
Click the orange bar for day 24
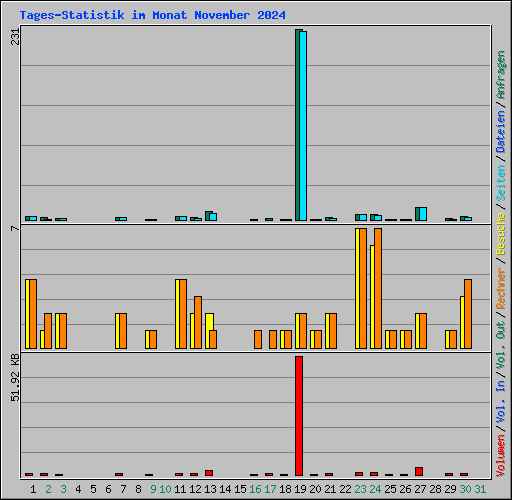pos(378,289)
